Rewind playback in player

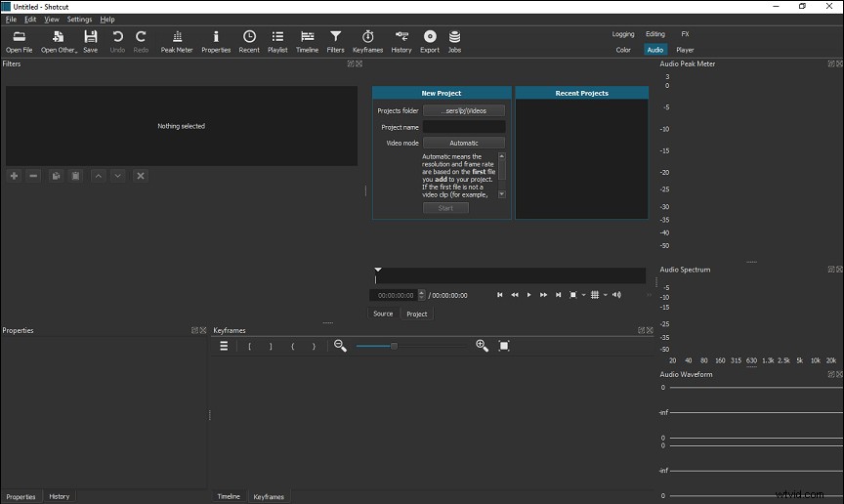tap(515, 295)
